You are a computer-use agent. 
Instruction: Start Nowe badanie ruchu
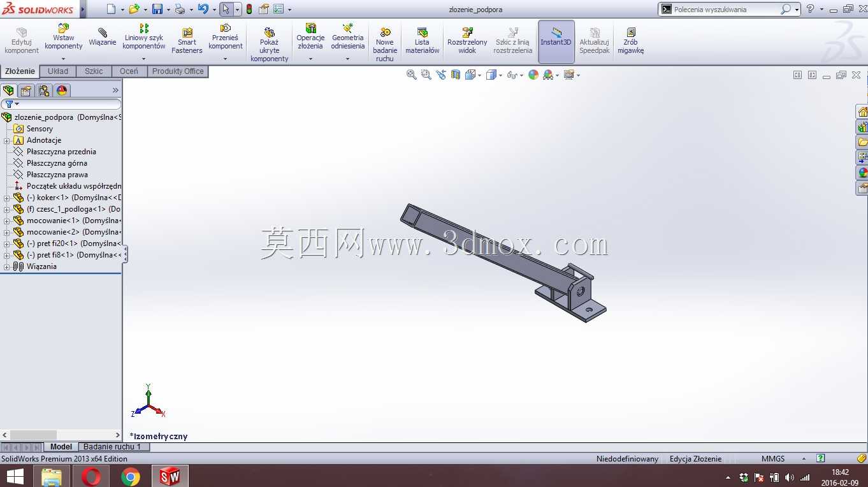(385, 45)
